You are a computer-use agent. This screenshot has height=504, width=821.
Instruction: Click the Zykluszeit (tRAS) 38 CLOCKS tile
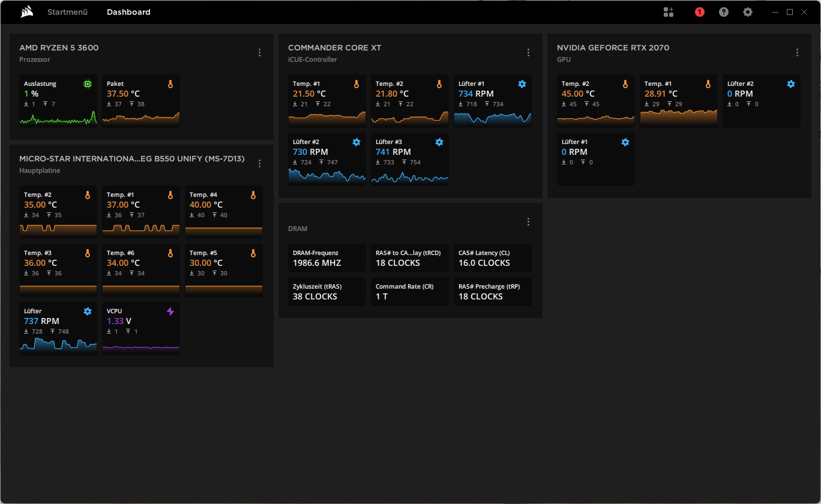327,292
